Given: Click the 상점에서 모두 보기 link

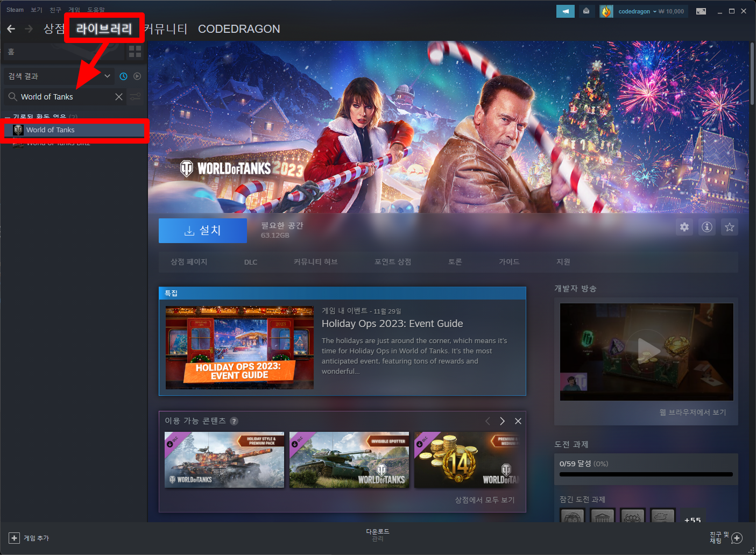Looking at the screenshot, I should point(485,500).
